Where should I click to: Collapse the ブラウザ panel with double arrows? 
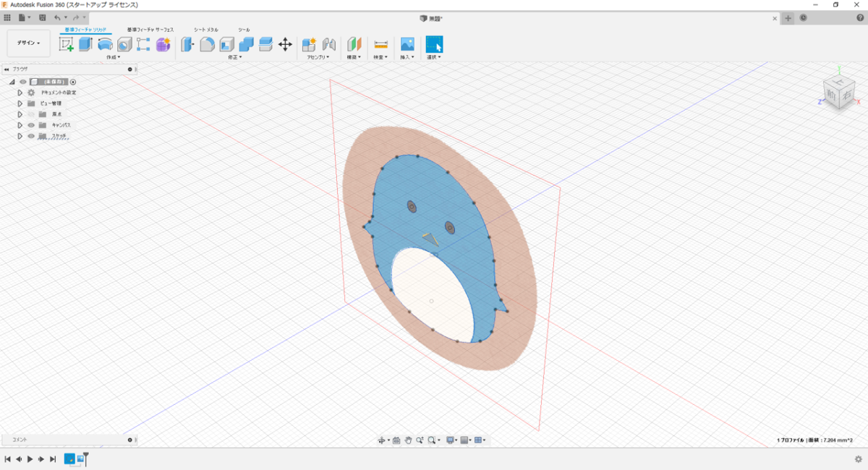click(x=7, y=69)
